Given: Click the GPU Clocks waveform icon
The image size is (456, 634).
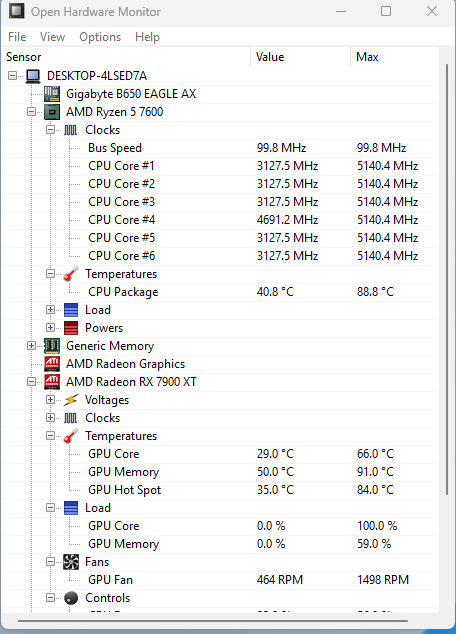Looking at the screenshot, I should coord(70,418).
